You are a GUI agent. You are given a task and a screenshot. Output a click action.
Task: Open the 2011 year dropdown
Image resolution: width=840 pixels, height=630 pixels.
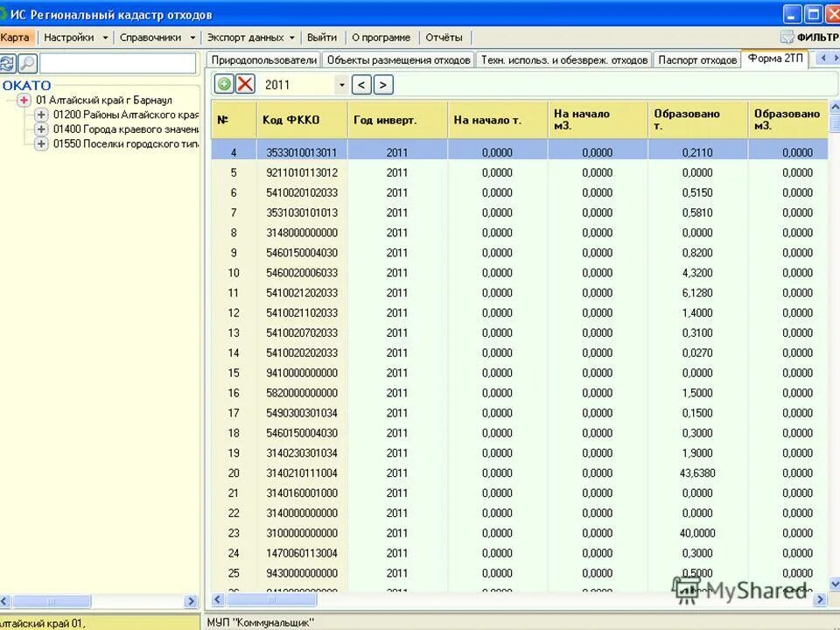[342, 85]
